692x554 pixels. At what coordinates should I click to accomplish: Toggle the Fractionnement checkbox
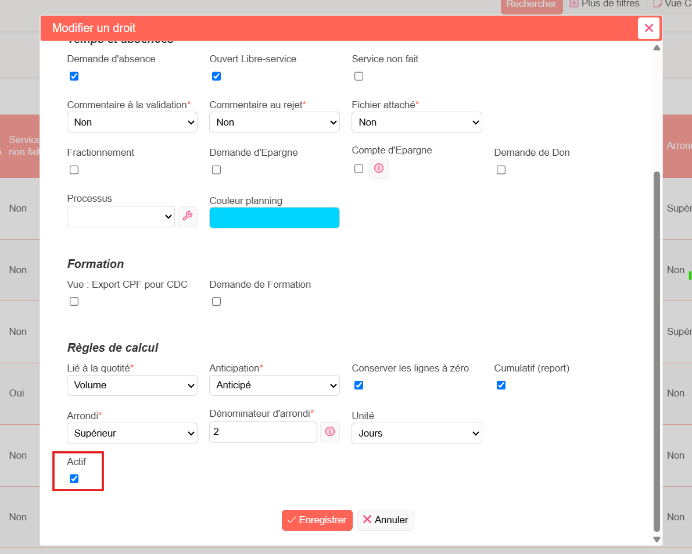pos(74,170)
